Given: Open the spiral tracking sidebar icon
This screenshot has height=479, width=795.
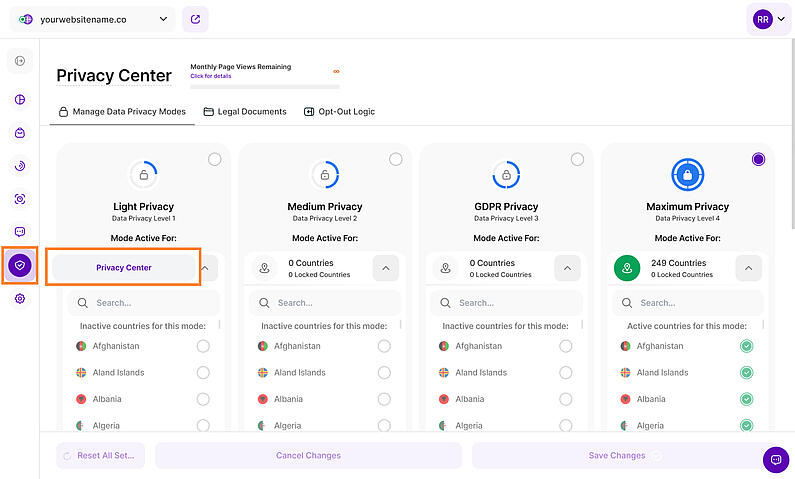Looking at the screenshot, I should pyautogui.click(x=20, y=166).
